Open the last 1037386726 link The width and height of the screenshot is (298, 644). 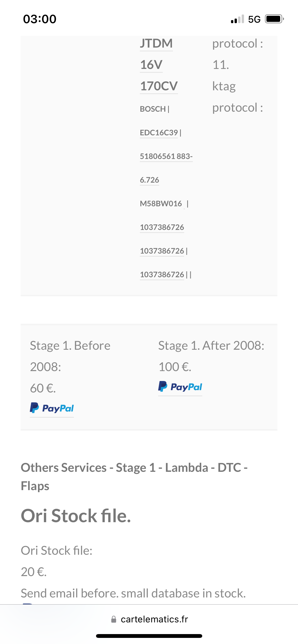click(x=162, y=274)
